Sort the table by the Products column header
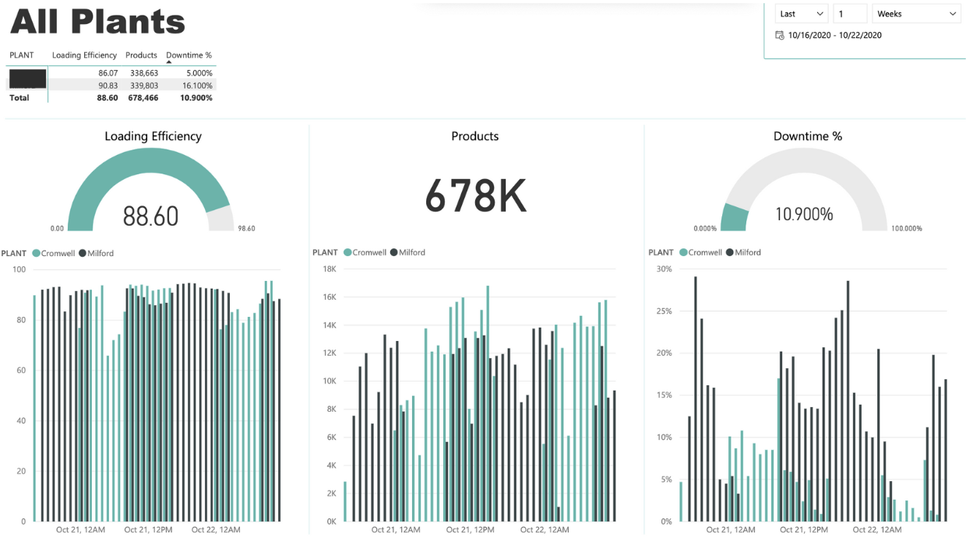Screen dimensions: 980x548 click(141, 55)
